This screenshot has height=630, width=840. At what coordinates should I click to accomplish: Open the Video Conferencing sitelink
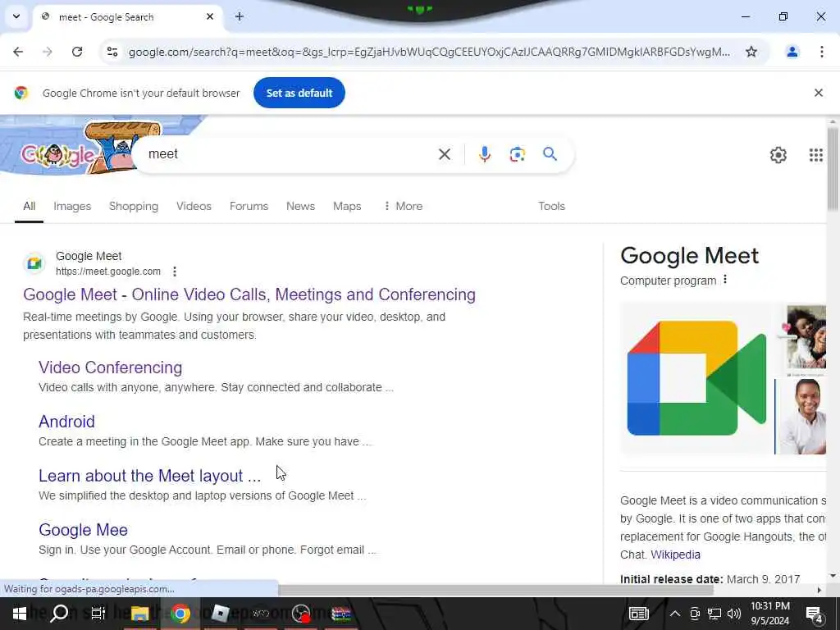pos(111,367)
